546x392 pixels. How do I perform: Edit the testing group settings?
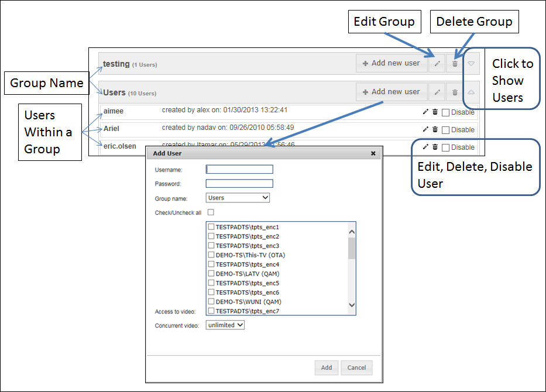pyautogui.click(x=437, y=63)
